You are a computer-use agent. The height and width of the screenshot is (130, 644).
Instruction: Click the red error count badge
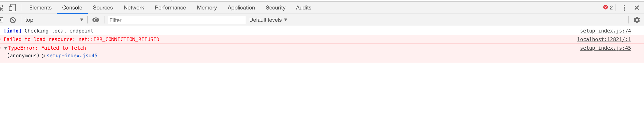click(x=608, y=7)
